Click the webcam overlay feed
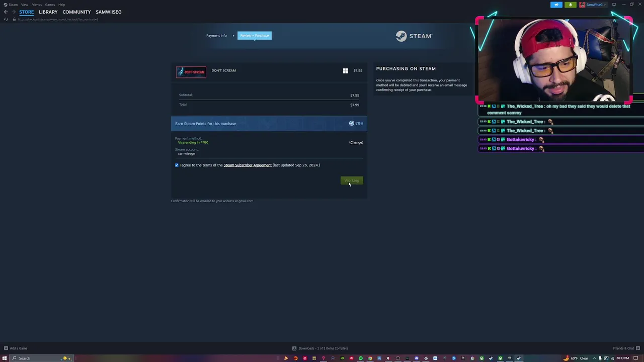 click(553, 59)
